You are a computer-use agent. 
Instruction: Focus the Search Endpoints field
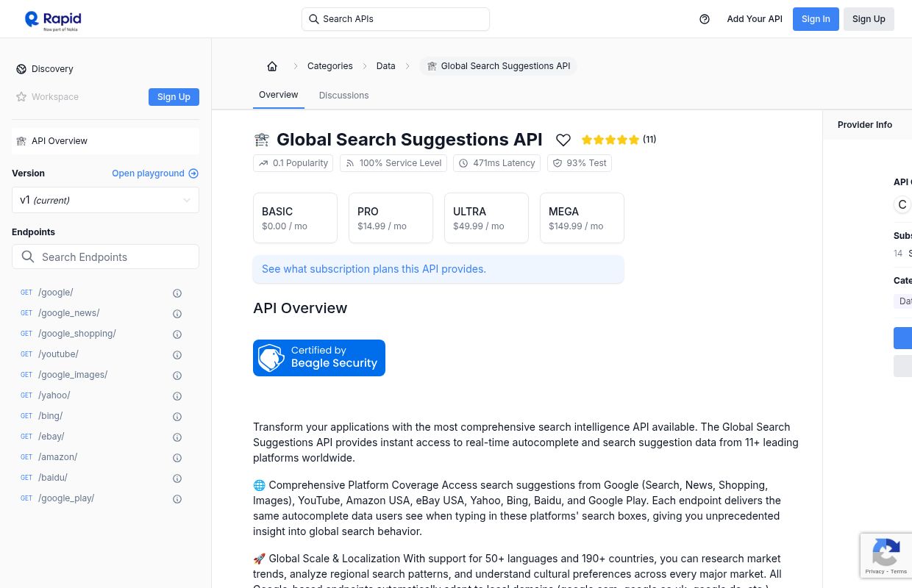pos(105,257)
